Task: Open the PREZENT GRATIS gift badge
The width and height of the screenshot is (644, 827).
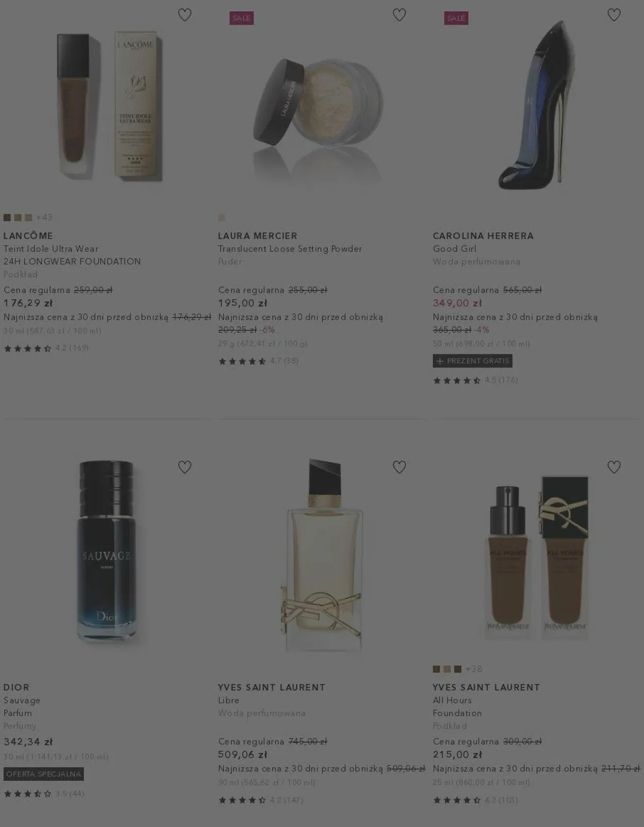Action: coord(472,361)
